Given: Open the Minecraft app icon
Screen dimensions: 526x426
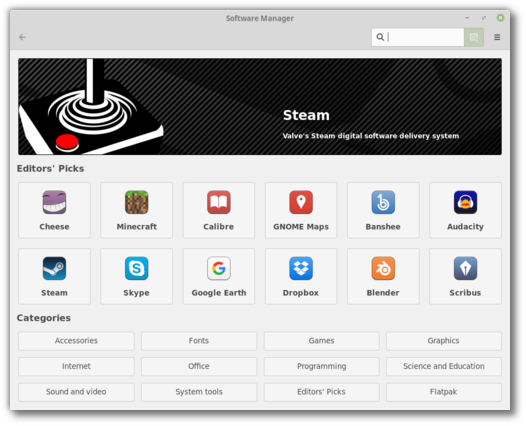Looking at the screenshot, I should click(x=137, y=202).
